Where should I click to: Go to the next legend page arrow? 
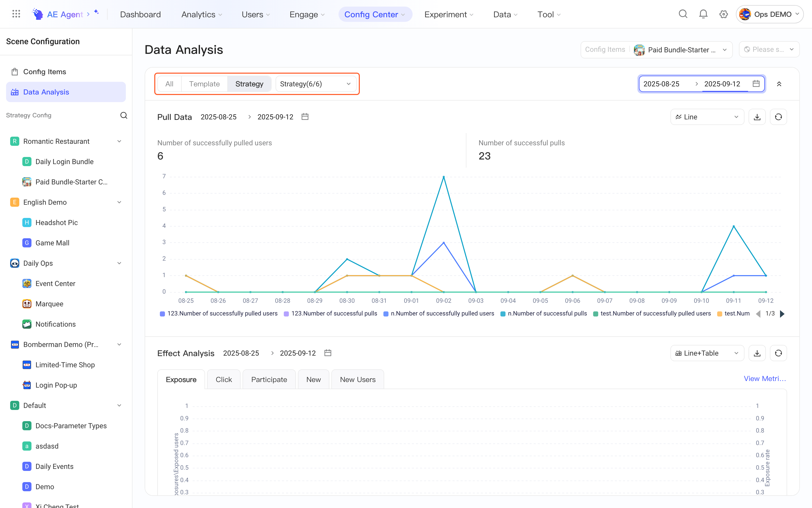click(x=782, y=313)
